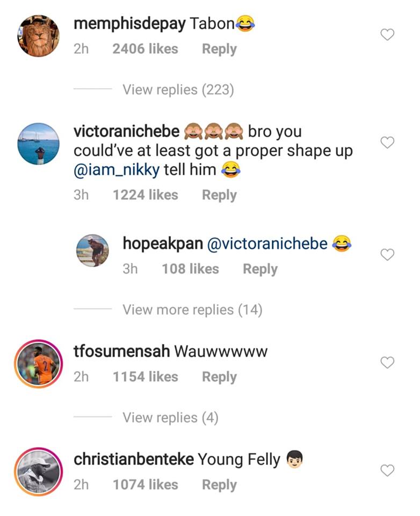Image resolution: width=420 pixels, height=516 pixels.
Task: Reply to memphisdepay's comment
Action: point(219,49)
